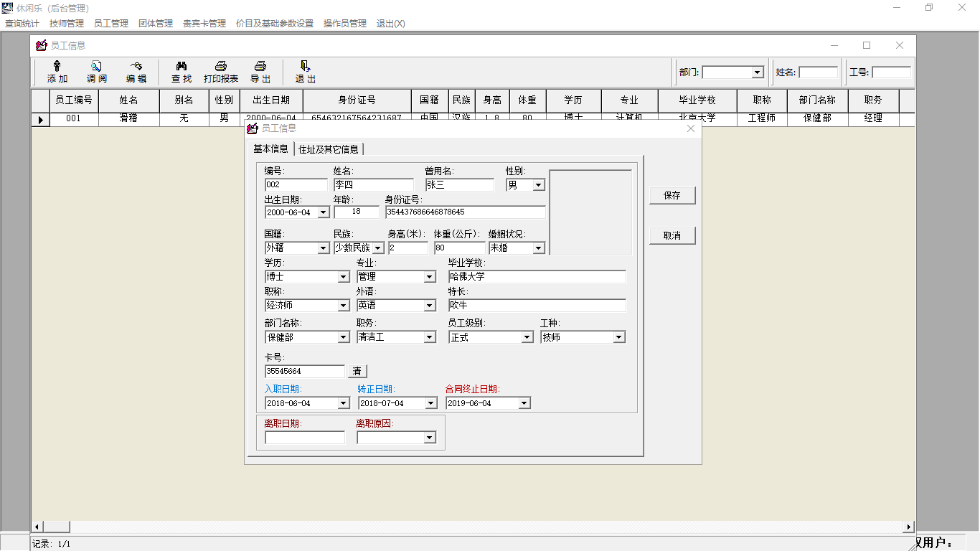Switch to the 住址及其它信息 tab
Image resolution: width=980 pixels, height=551 pixels.
(x=329, y=149)
